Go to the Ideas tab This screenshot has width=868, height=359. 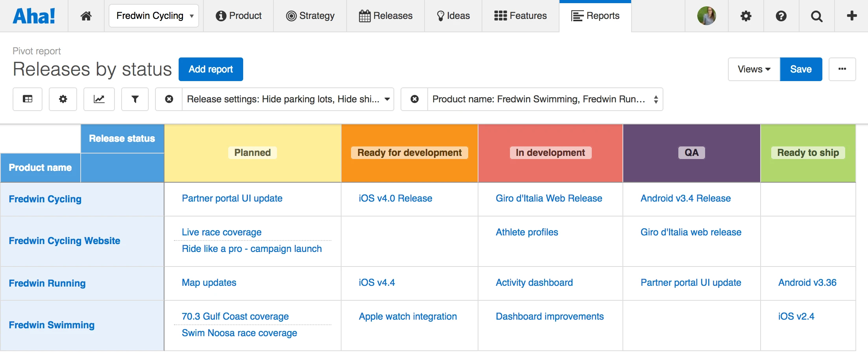point(453,16)
